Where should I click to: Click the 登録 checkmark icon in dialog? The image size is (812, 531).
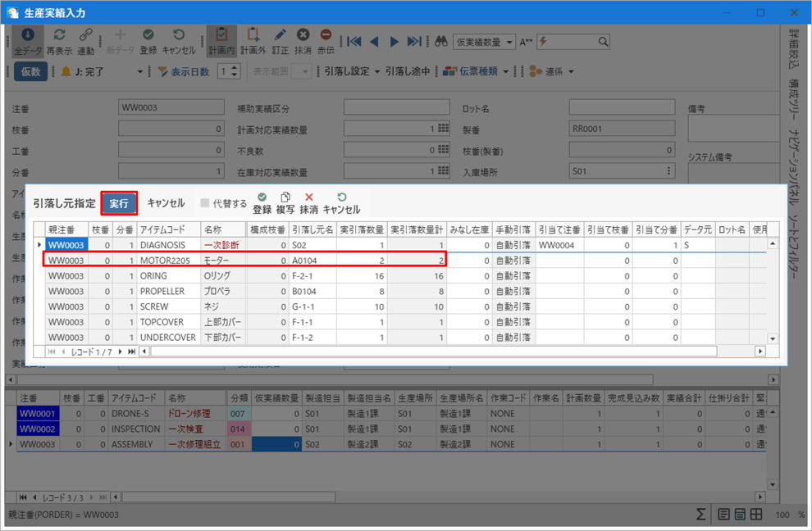pos(262,197)
